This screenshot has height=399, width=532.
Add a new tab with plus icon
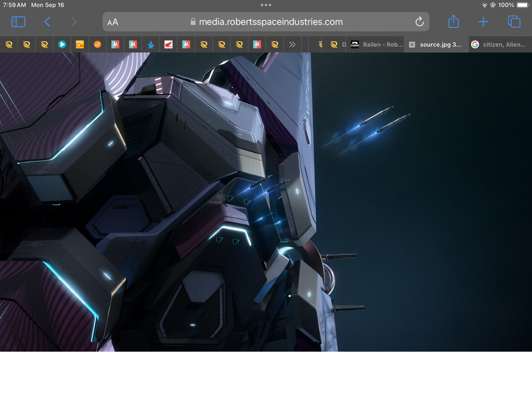click(483, 22)
